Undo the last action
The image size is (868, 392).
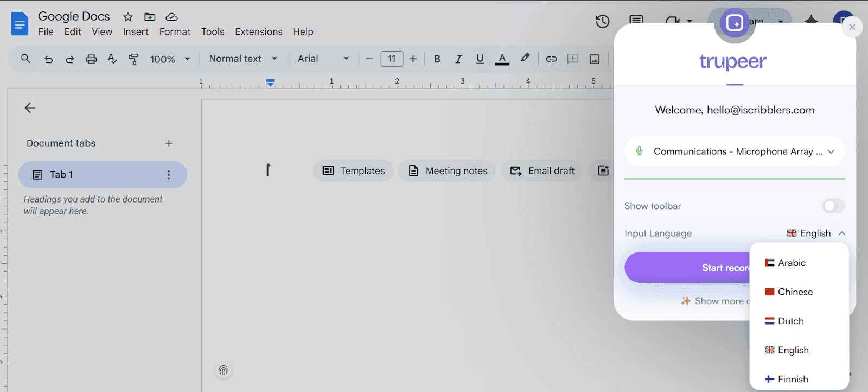click(x=48, y=59)
